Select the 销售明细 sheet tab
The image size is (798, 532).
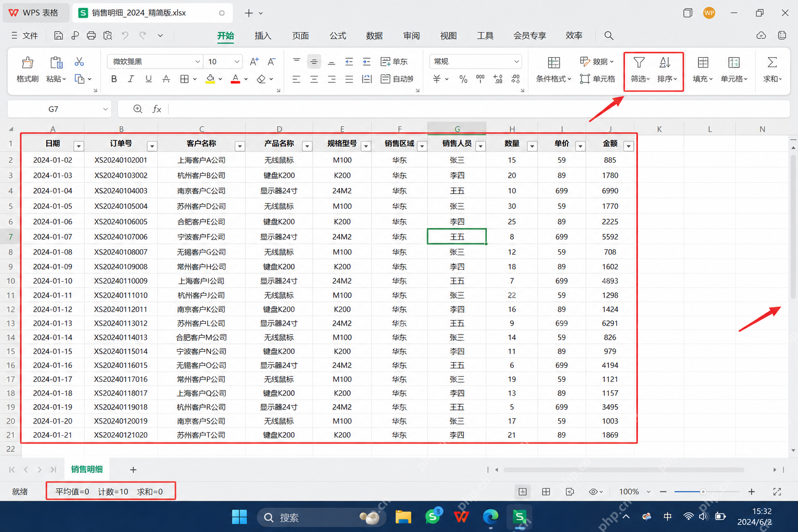(87, 469)
